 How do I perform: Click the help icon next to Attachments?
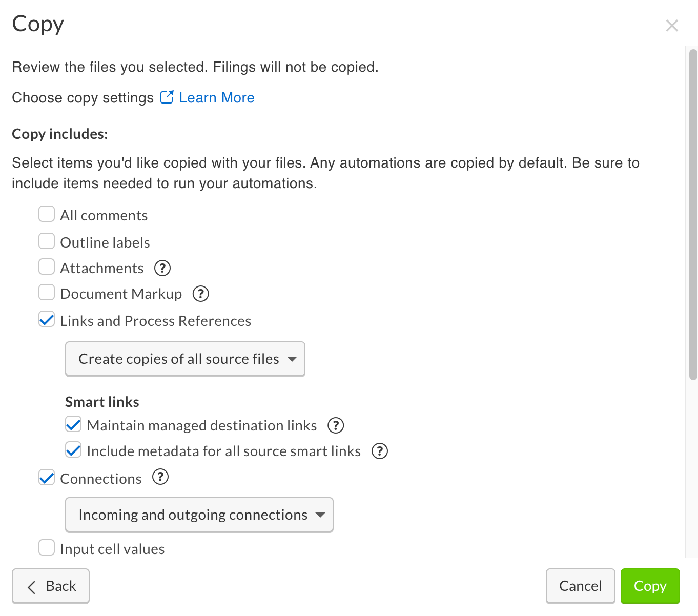[x=162, y=268]
